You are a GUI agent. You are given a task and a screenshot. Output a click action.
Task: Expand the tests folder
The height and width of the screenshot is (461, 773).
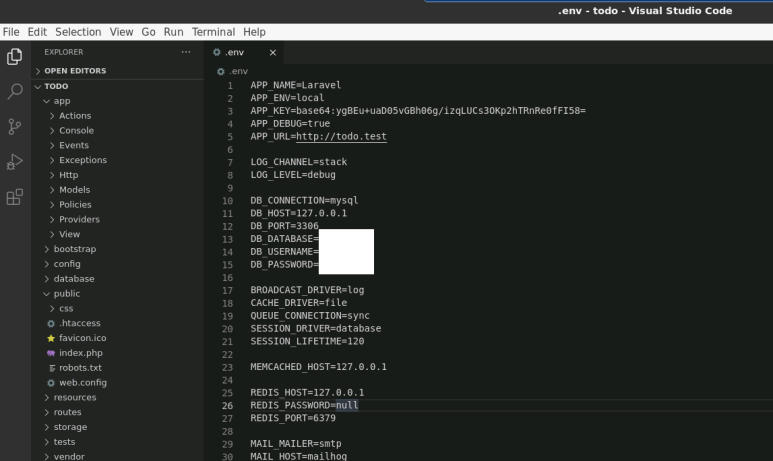tap(117, 442)
